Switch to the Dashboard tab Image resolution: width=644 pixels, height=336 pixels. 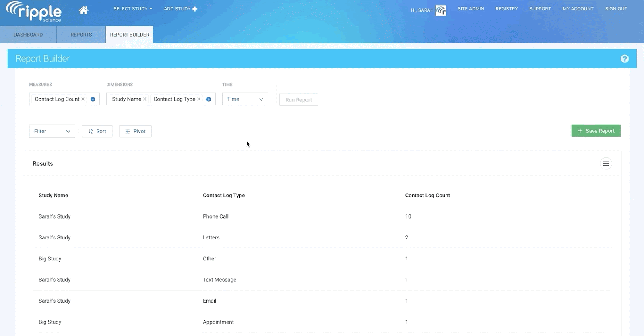[28, 35]
